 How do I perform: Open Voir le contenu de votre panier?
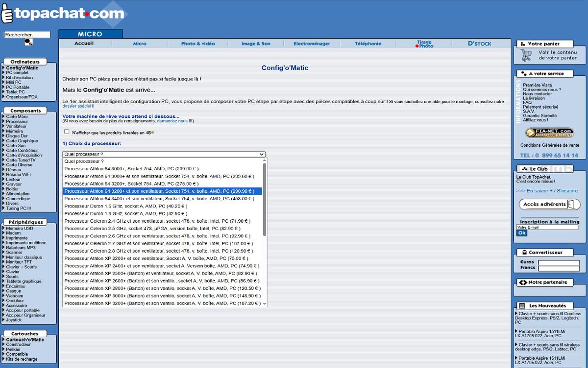click(558, 55)
